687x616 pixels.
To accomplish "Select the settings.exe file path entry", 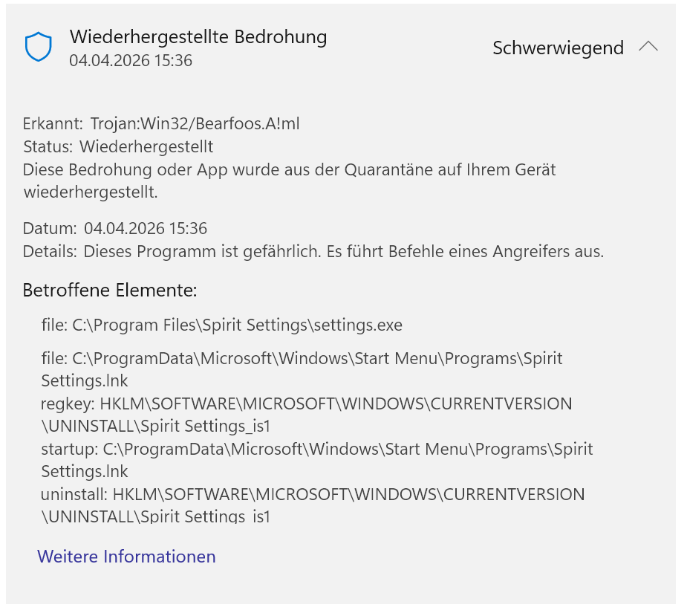I will pyautogui.click(x=222, y=325).
